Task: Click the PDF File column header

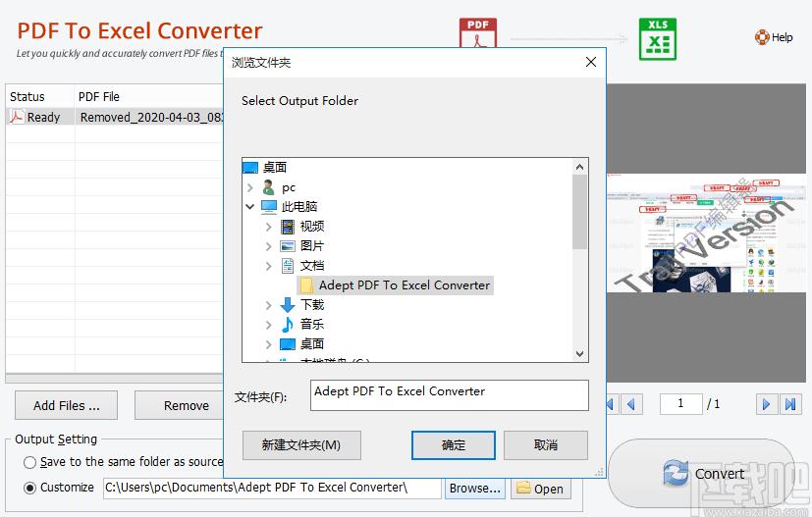Action: pos(149,97)
